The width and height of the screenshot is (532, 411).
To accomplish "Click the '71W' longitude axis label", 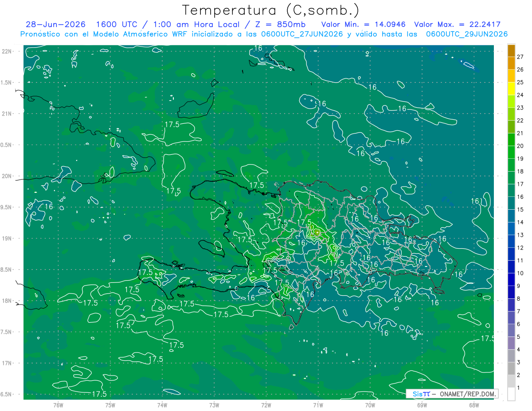I will 318,405.
